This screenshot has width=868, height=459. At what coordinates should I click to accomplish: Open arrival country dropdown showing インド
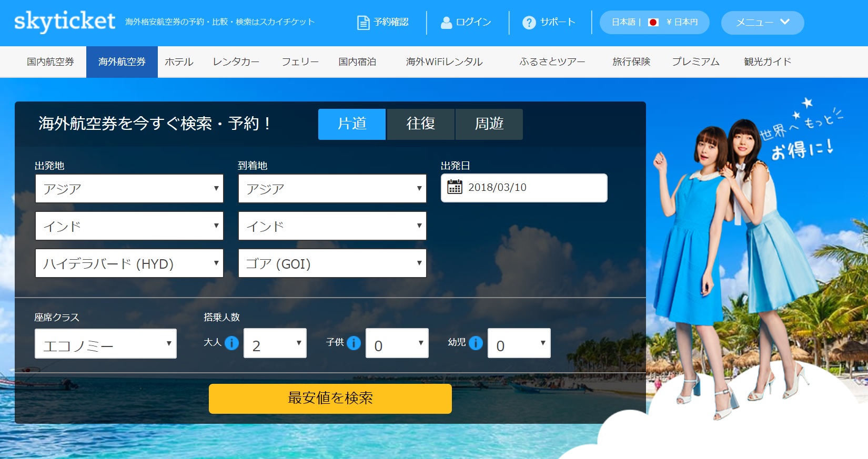click(x=332, y=226)
